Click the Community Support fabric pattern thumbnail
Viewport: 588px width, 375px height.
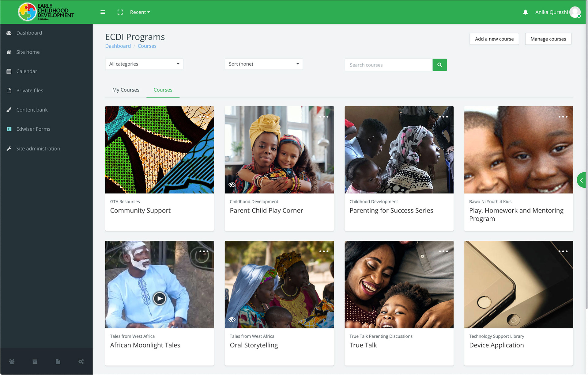click(160, 150)
